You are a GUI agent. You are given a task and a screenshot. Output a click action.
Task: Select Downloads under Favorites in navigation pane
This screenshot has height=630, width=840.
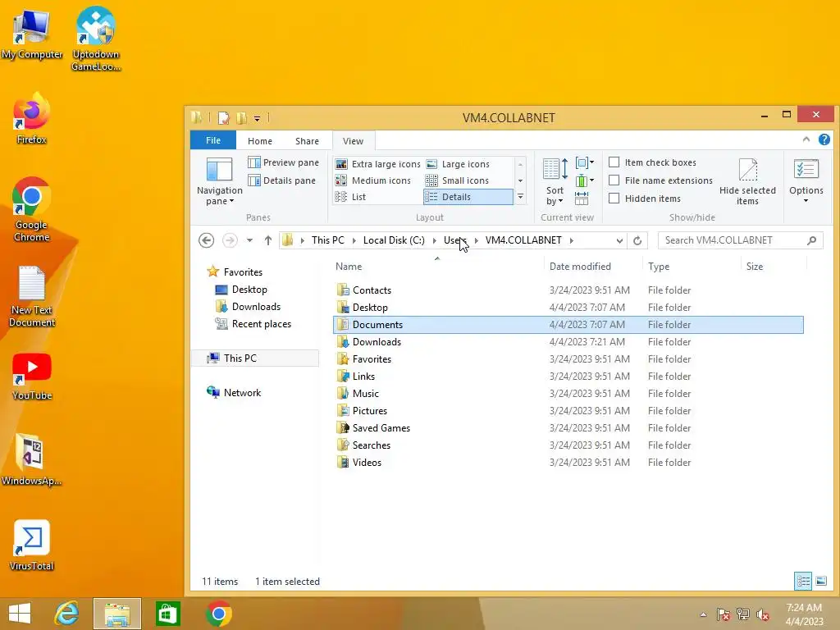[x=256, y=307]
